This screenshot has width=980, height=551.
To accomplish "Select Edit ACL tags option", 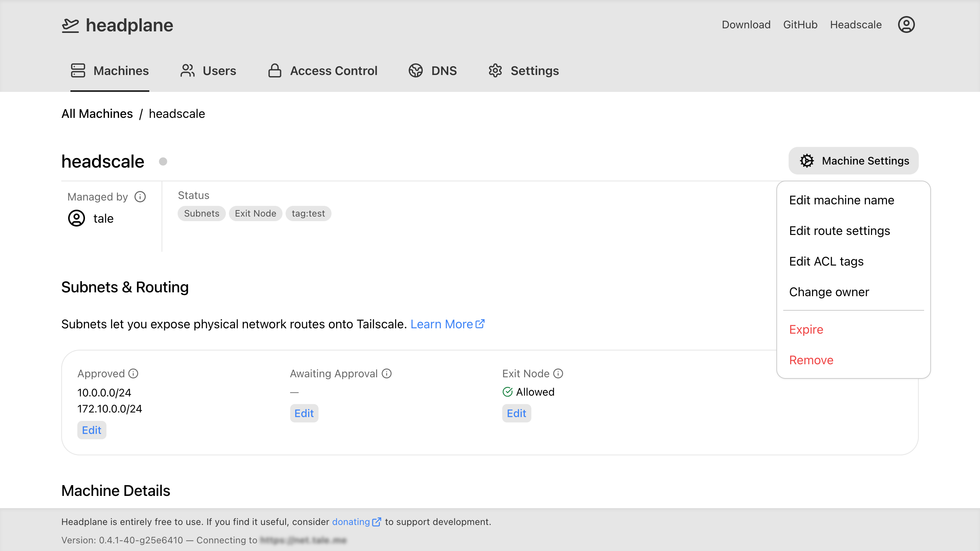I will (826, 261).
